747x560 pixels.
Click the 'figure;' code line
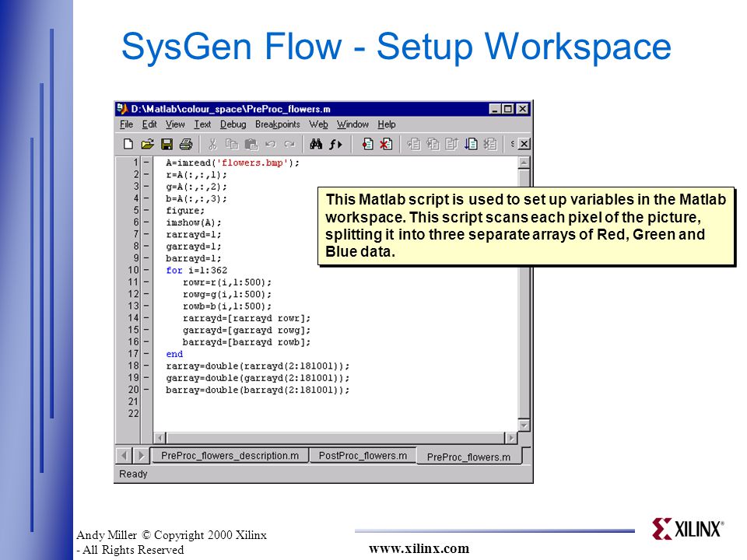pos(185,211)
